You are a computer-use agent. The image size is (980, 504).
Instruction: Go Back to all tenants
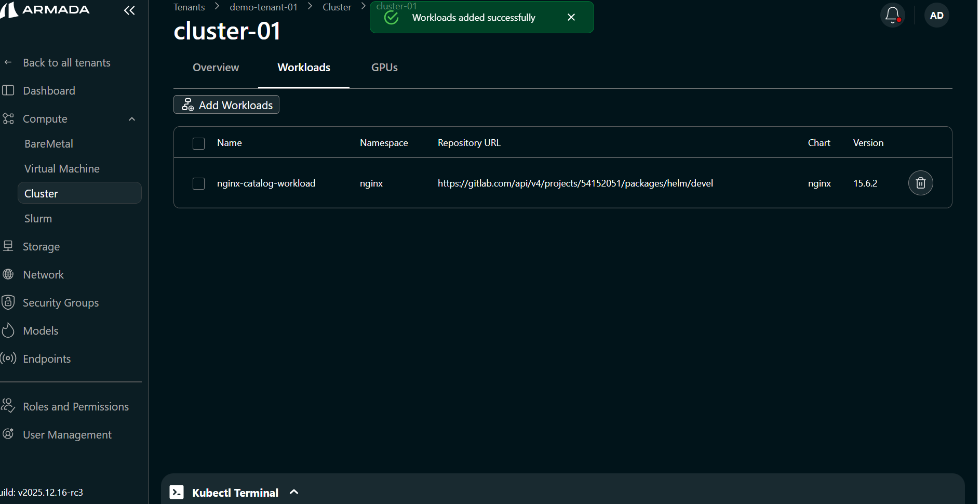(66, 62)
